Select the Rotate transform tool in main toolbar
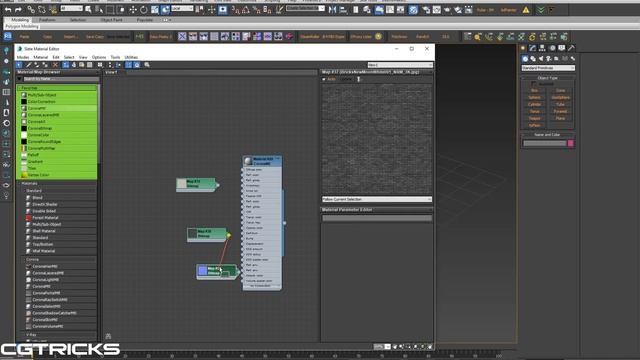Image resolution: width=640 pixels, height=360 pixels. [x=144, y=9]
